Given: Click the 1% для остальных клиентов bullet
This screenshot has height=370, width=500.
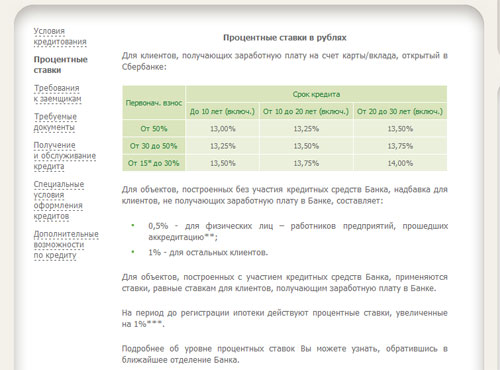Looking at the screenshot, I should [208, 252].
